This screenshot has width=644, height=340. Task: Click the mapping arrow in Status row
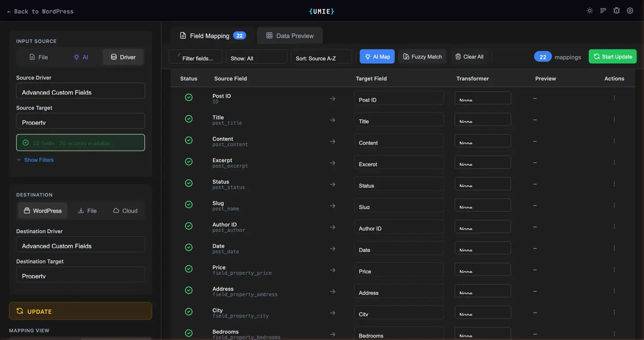point(332,185)
